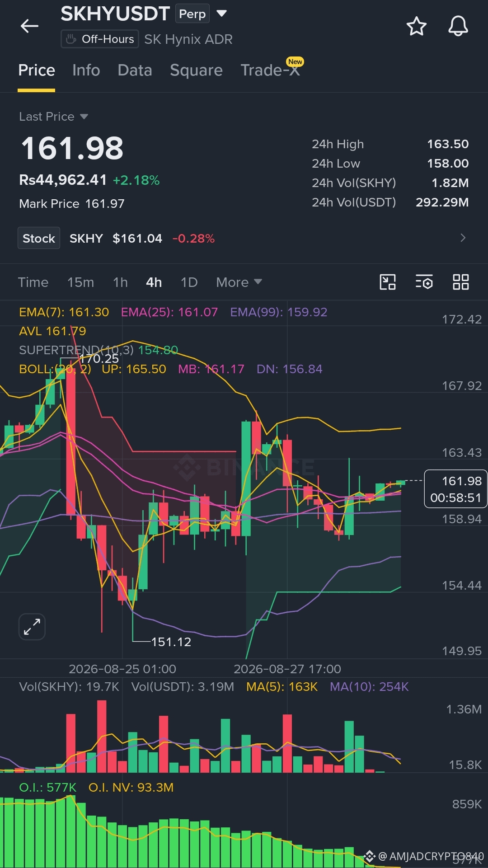Tap the 24h Vol(USDT) 292.29M value
This screenshot has width=488, height=868.
(x=442, y=202)
